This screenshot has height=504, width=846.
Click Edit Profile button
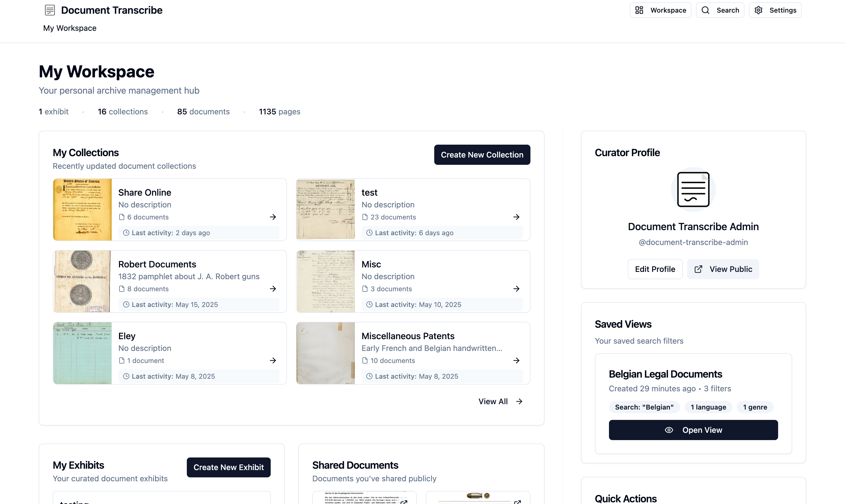pyautogui.click(x=655, y=269)
